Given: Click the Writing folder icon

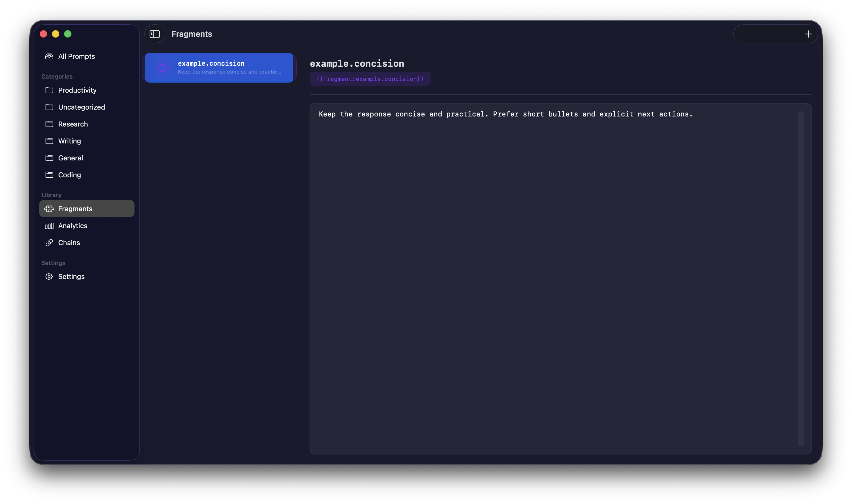Looking at the screenshot, I should pyautogui.click(x=50, y=141).
